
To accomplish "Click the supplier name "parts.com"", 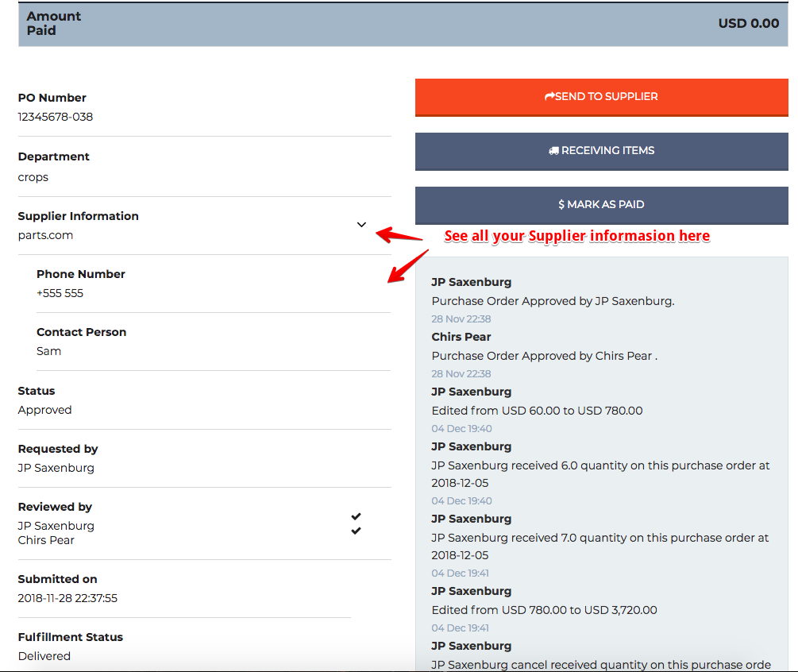I will [45, 235].
